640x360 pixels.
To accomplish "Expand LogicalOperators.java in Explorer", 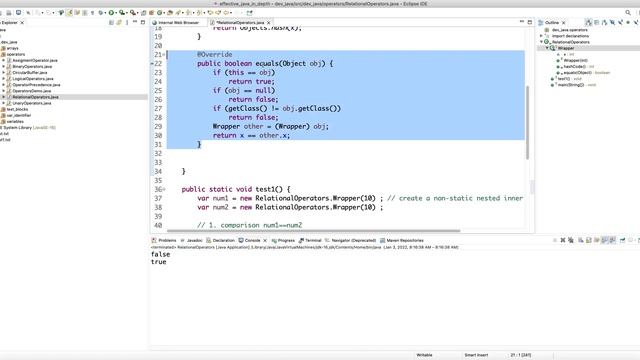I will point(4,78).
